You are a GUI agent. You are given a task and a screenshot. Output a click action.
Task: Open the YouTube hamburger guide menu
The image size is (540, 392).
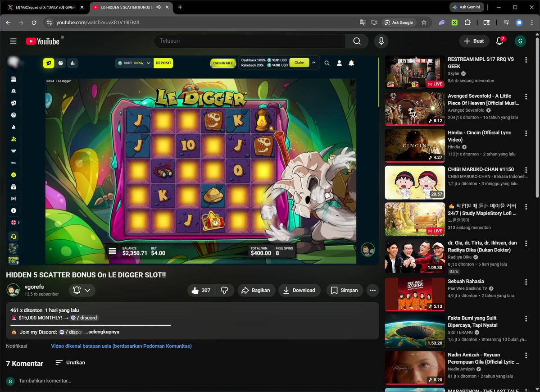click(13, 41)
